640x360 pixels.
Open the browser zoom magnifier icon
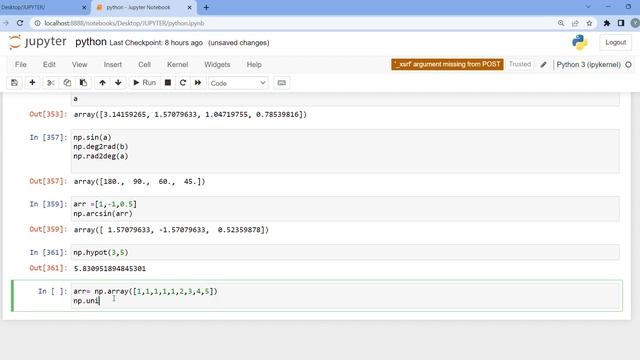pos(561,23)
